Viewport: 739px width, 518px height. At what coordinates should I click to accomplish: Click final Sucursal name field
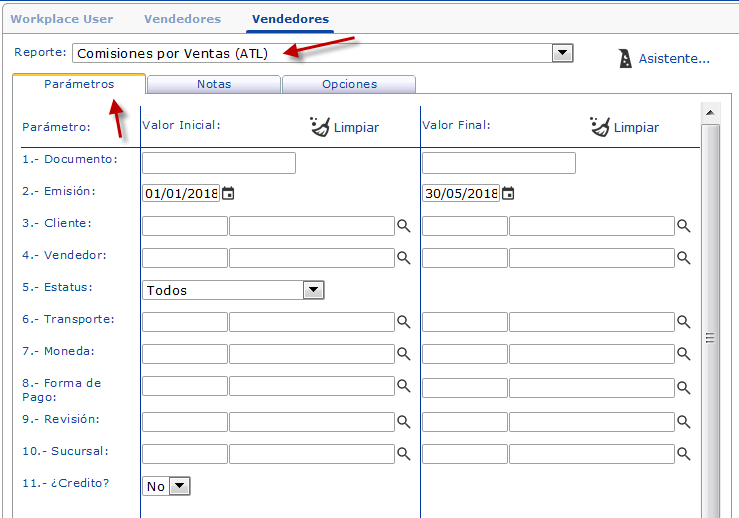[592, 454]
